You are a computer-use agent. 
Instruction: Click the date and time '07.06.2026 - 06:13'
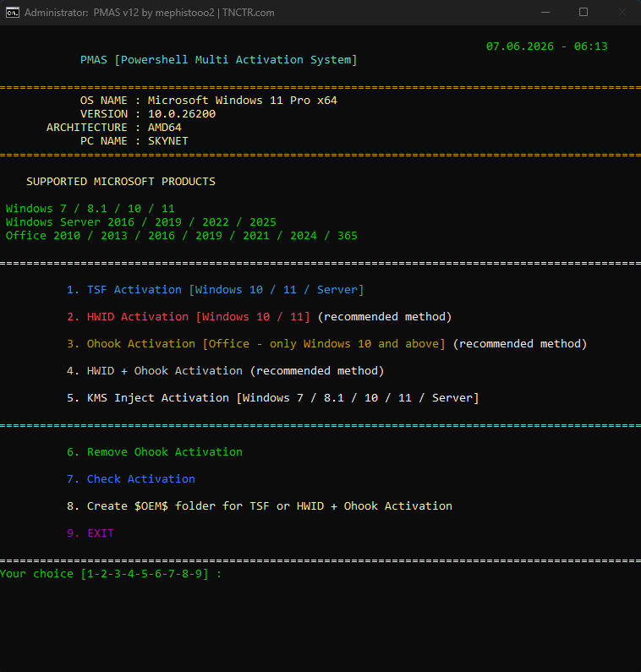pos(546,46)
